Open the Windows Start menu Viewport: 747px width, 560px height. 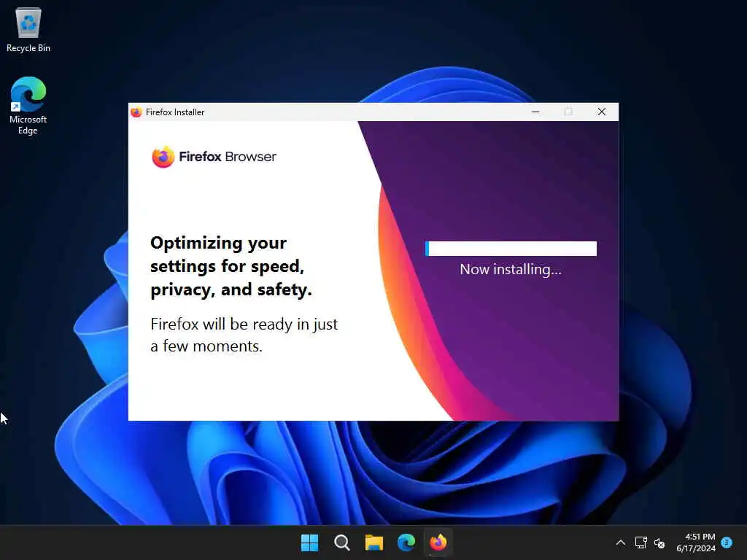pos(309,542)
